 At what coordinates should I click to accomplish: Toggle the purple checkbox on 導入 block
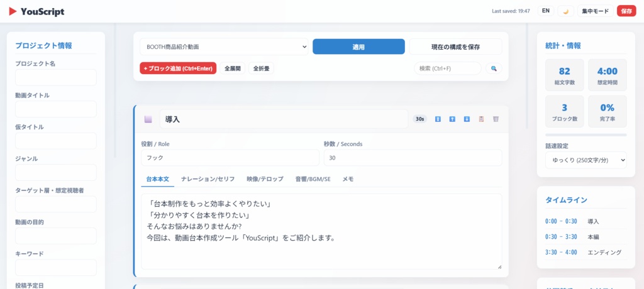148,119
